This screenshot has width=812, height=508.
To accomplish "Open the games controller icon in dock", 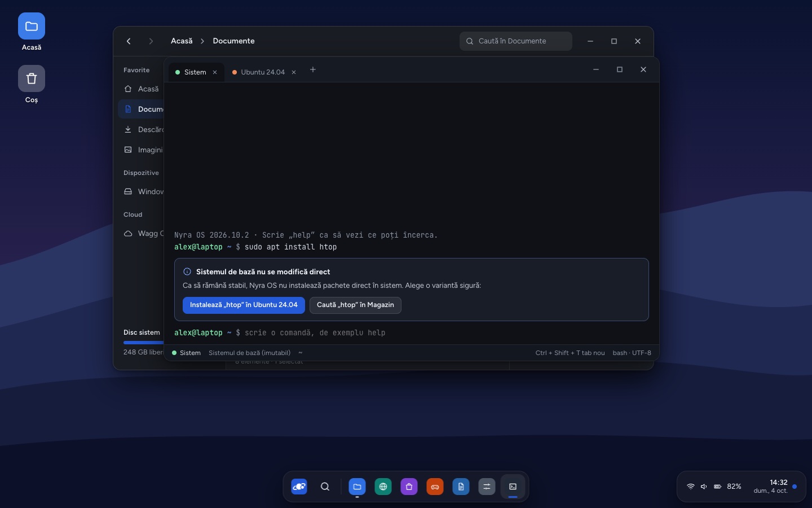I will [435, 487].
